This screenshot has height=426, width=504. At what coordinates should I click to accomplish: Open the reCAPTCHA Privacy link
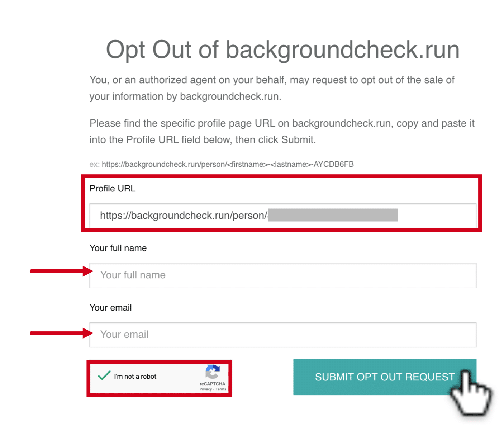click(206, 389)
